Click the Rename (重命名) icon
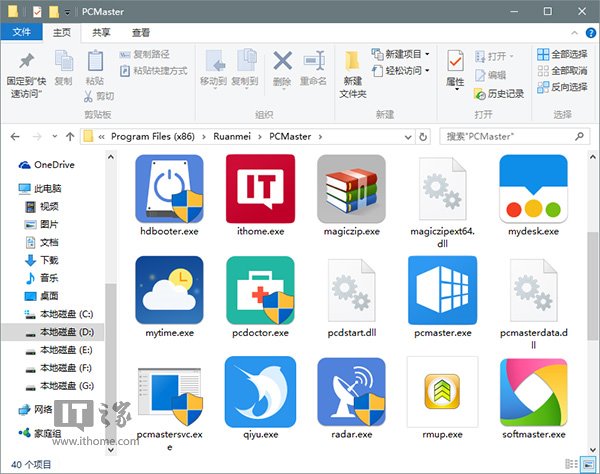The height and width of the screenshot is (474, 600). pos(313,68)
